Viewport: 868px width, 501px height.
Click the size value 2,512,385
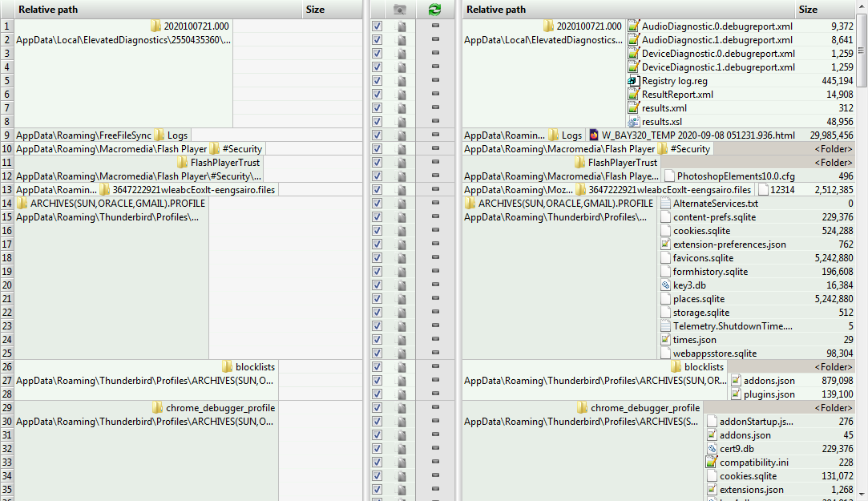(834, 190)
